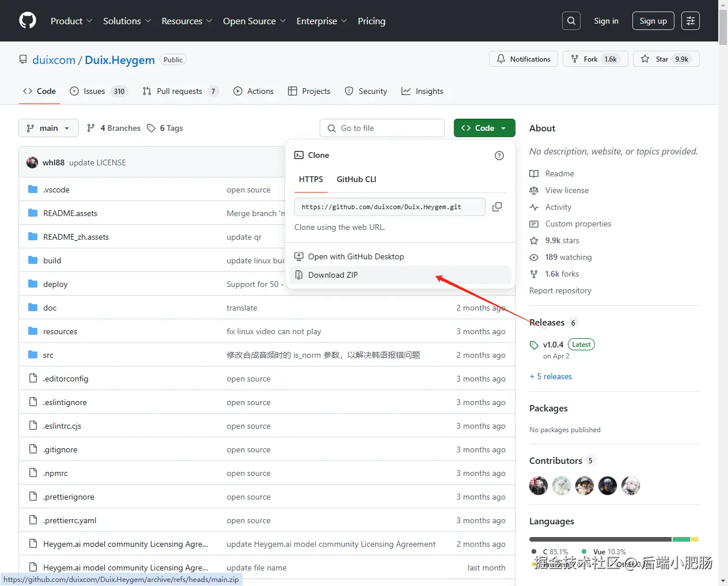Screen dimensions: 728x586
Task: Click the fork icon beside 1.6k forks
Action: pos(534,274)
